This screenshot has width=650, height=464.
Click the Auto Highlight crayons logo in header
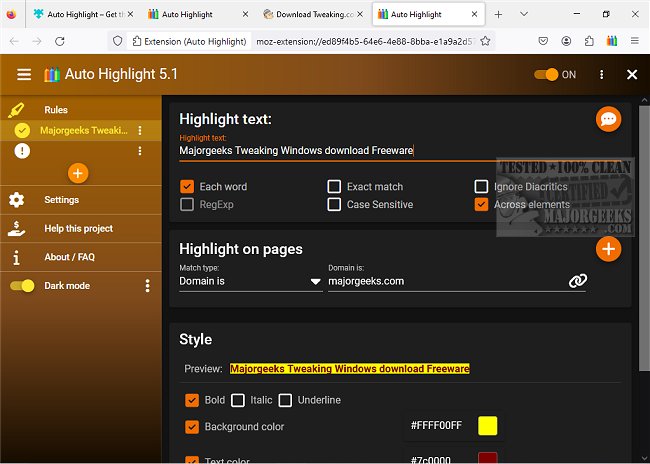click(52, 75)
